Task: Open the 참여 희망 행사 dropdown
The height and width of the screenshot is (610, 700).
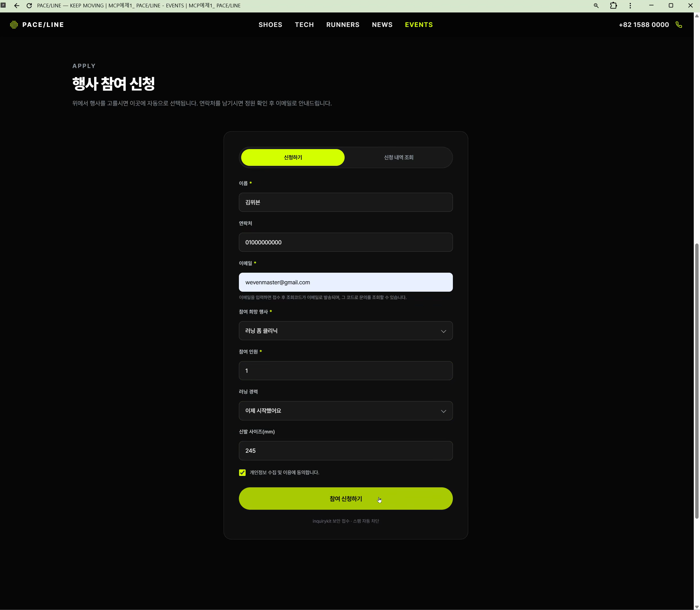Action: tap(346, 331)
